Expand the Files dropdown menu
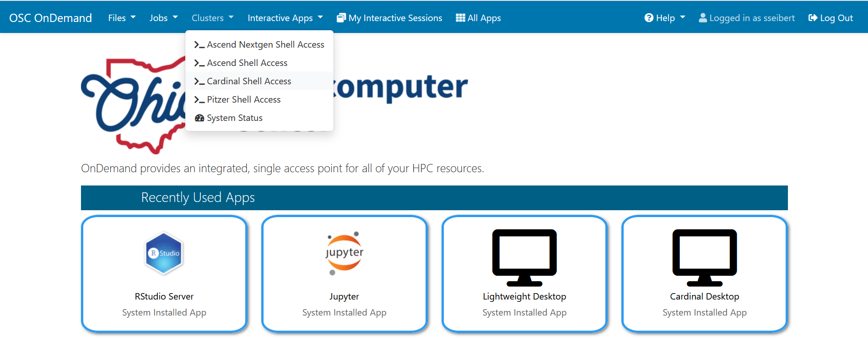868x338 pixels. pyautogui.click(x=122, y=18)
